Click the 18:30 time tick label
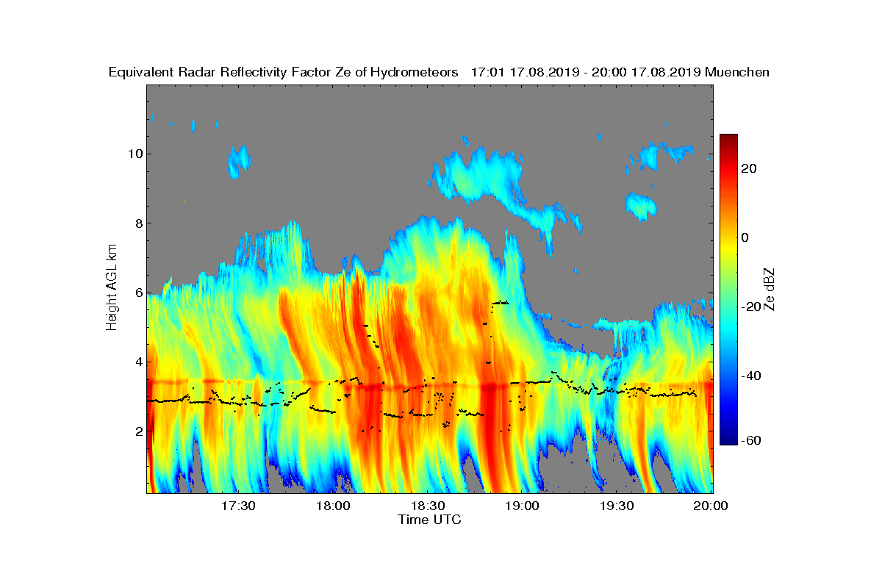882x588 pixels. 427,506
